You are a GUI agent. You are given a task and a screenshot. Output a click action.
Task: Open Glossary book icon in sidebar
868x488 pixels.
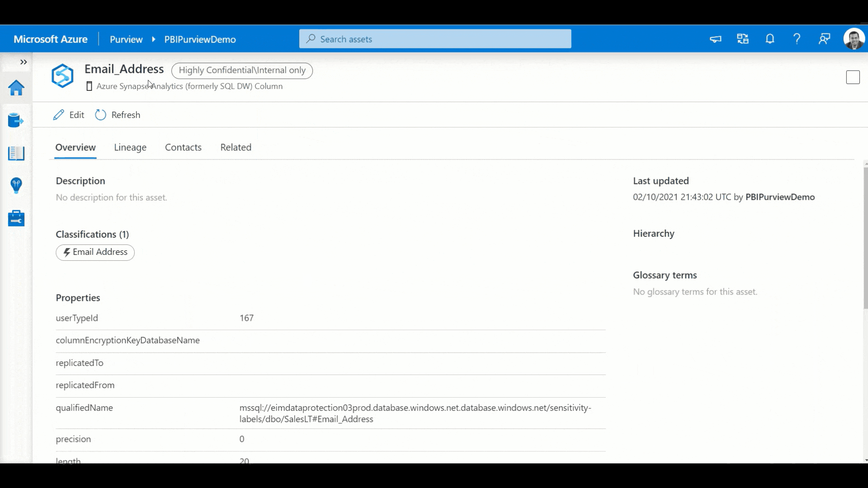click(16, 153)
